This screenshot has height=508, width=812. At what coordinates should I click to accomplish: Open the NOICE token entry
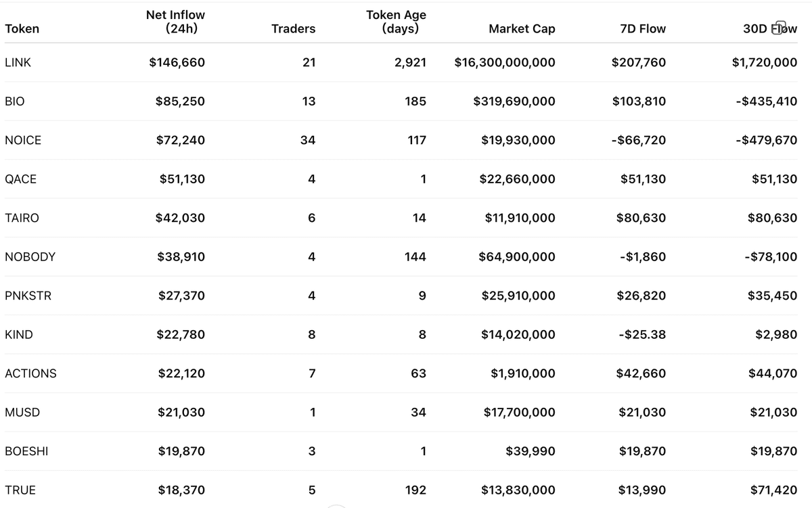tap(22, 140)
